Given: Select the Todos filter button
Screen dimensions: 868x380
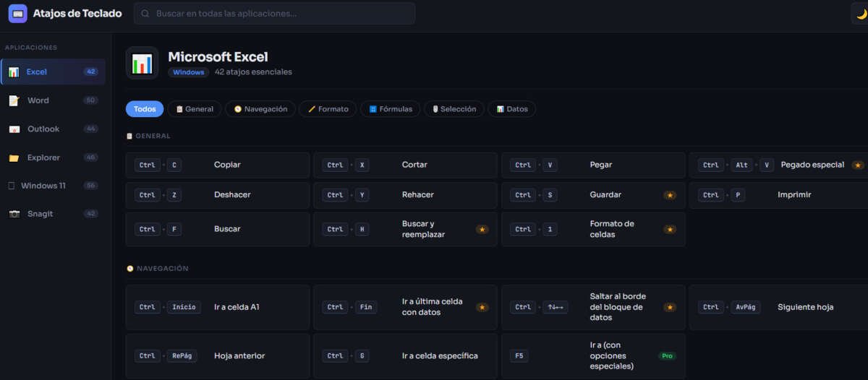Looking at the screenshot, I should 145,109.
